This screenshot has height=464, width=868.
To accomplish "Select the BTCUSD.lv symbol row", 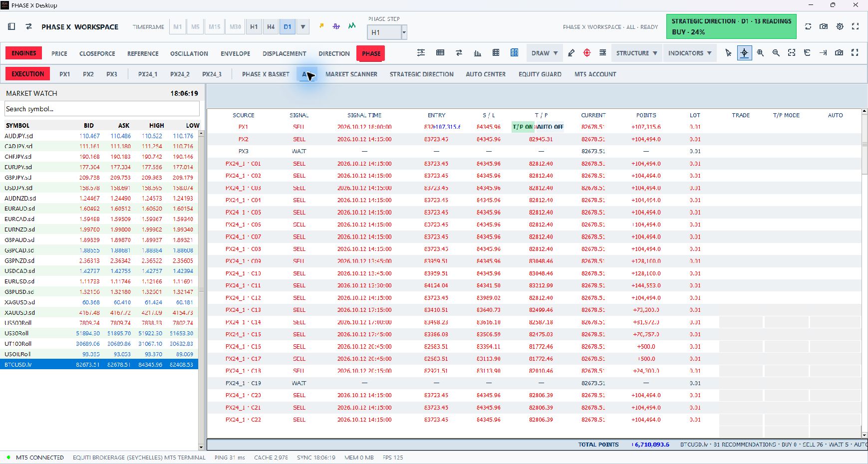I will pyautogui.click(x=99, y=365).
